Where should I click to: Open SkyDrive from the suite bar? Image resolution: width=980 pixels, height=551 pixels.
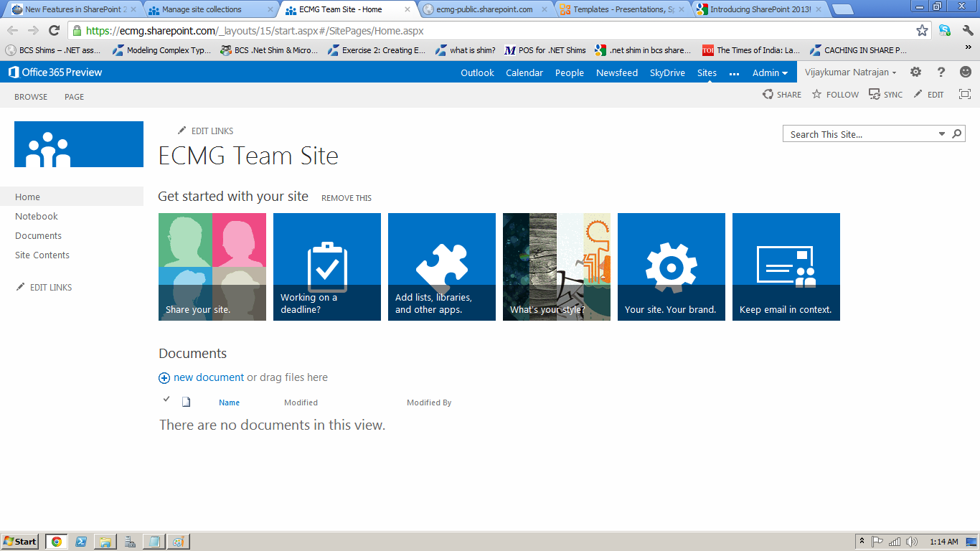[x=667, y=72]
